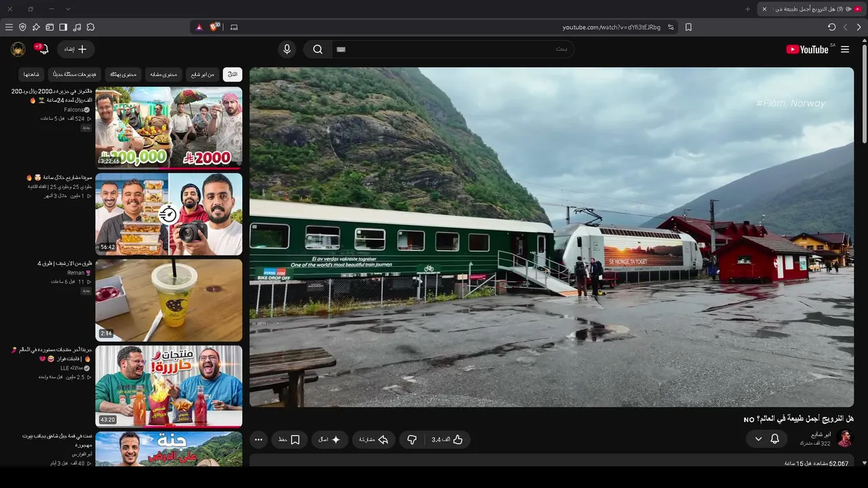Open the channel name link 'أبو شايع'

(821, 434)
